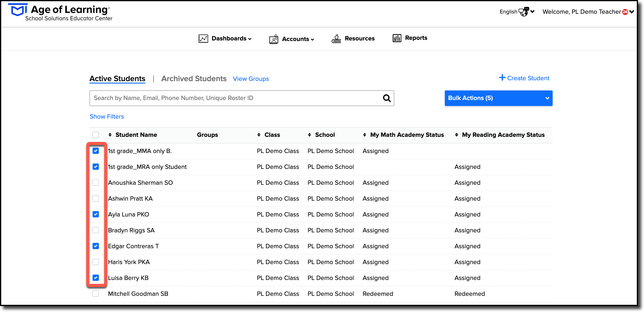Check Ashwin Pratt KA checkbox
644x312 pixels.
(96, 198)
